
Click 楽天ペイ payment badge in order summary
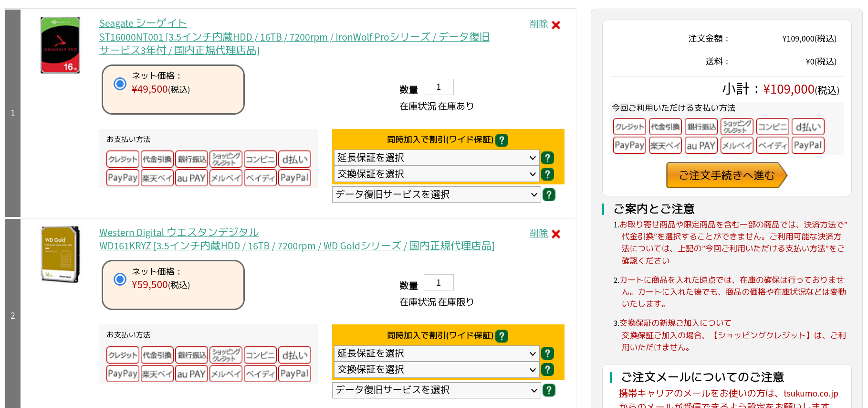665,145
